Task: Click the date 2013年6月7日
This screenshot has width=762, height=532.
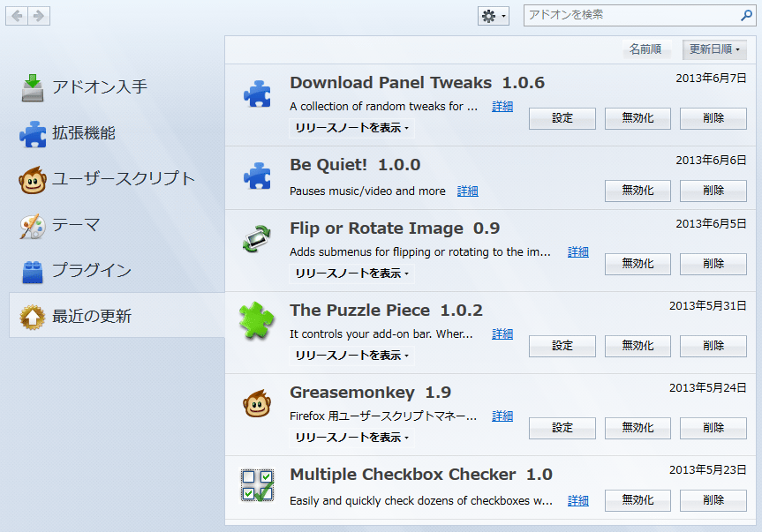Action: 711,79
